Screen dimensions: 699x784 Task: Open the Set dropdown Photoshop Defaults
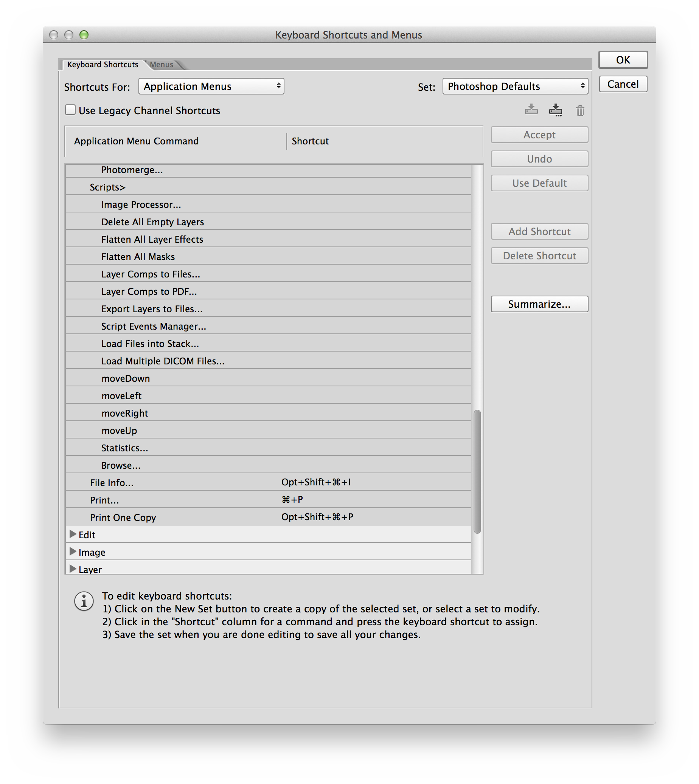click(x=515, y=86)
